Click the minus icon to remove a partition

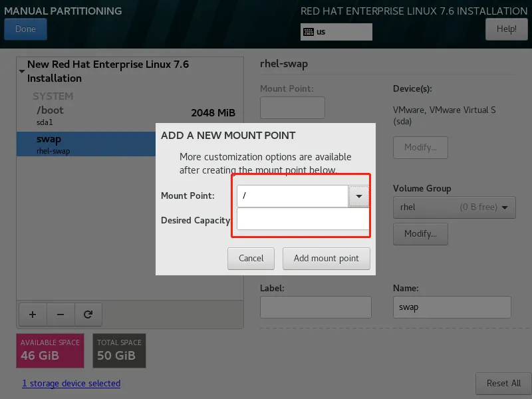tap(61, 314)
